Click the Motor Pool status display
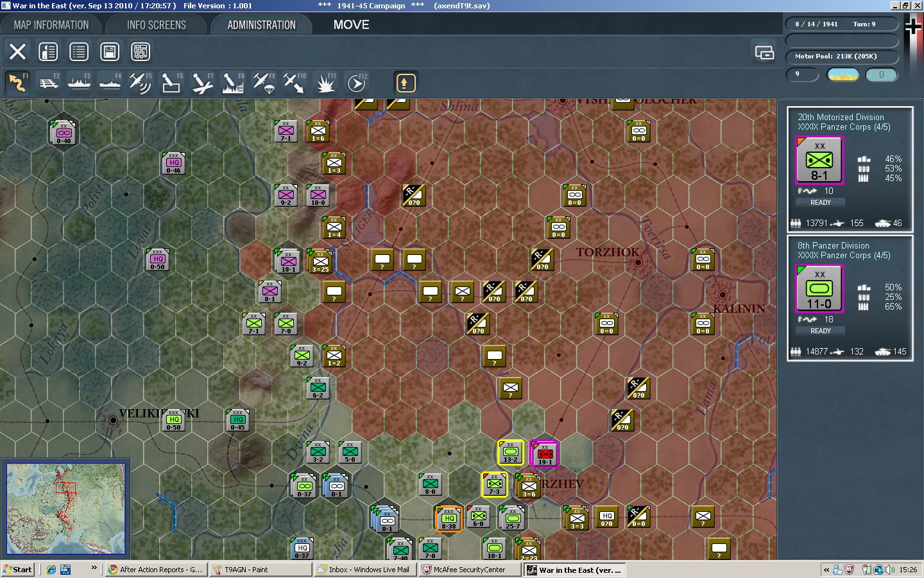 tap(841, 56)
